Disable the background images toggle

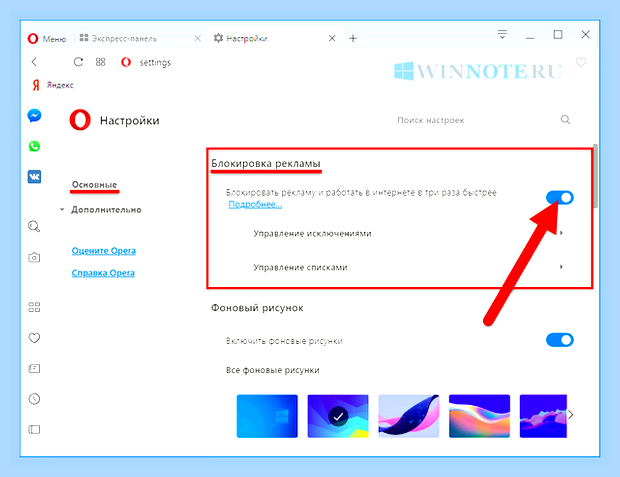(560, 340)
